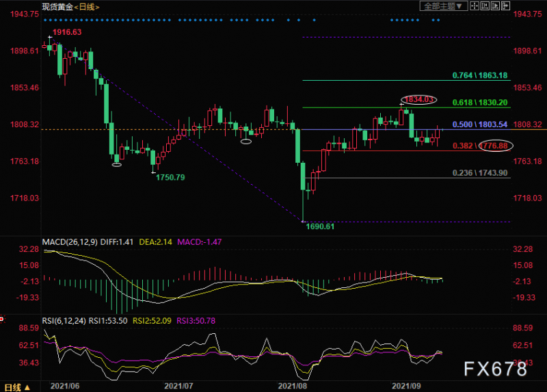The image size is (547, 392).
Task: Select the 0.764 \ 1863.18 Fibonacci level
Action: [480, 75]
